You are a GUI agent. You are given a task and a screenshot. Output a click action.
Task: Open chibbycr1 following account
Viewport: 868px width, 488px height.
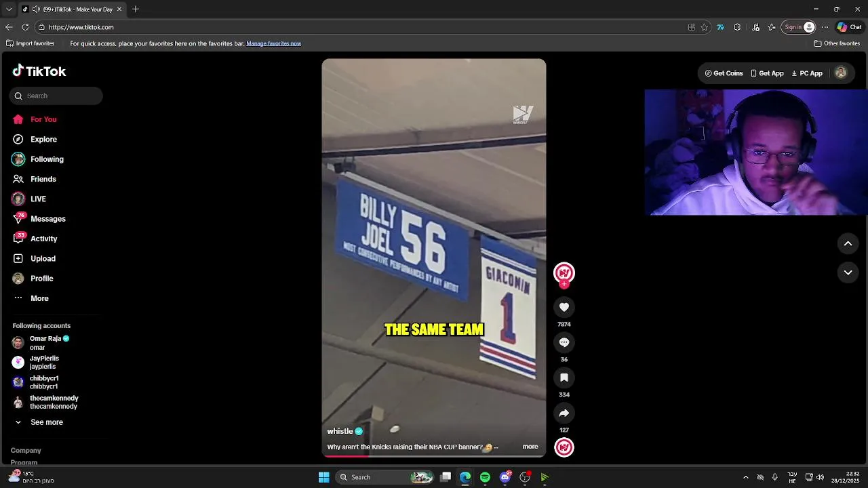(36, 382)
